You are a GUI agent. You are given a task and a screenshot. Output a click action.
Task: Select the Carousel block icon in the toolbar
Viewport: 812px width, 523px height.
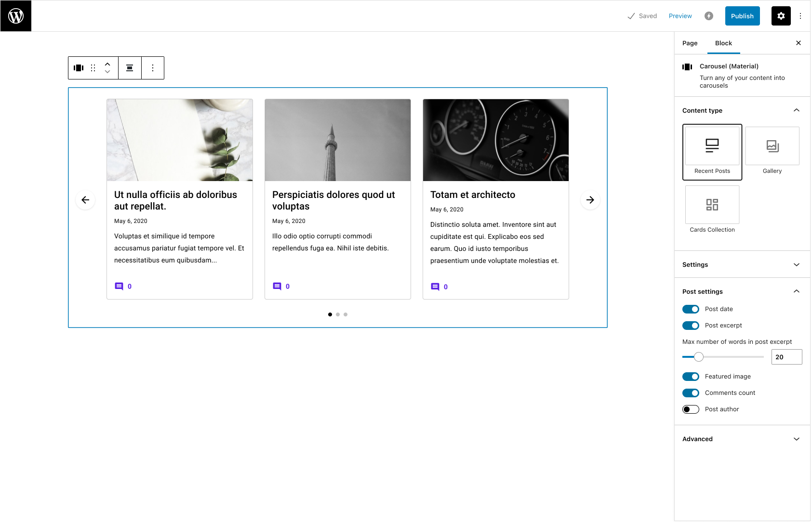[x=78, y=67]
